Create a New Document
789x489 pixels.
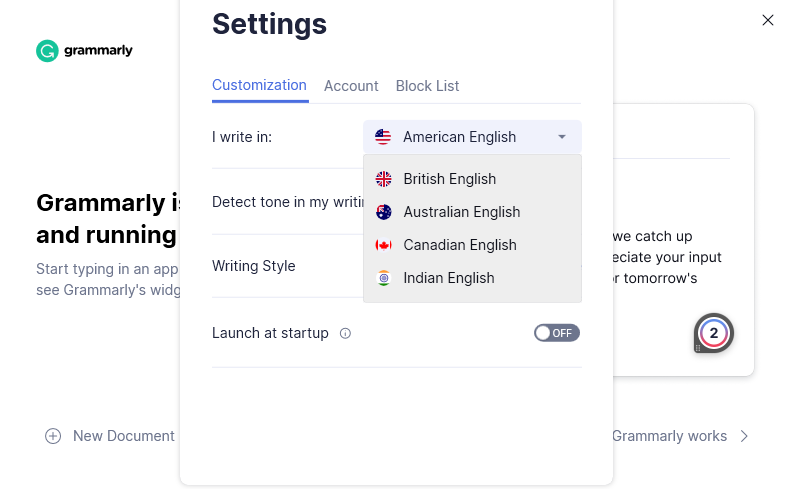coord(123,436)
